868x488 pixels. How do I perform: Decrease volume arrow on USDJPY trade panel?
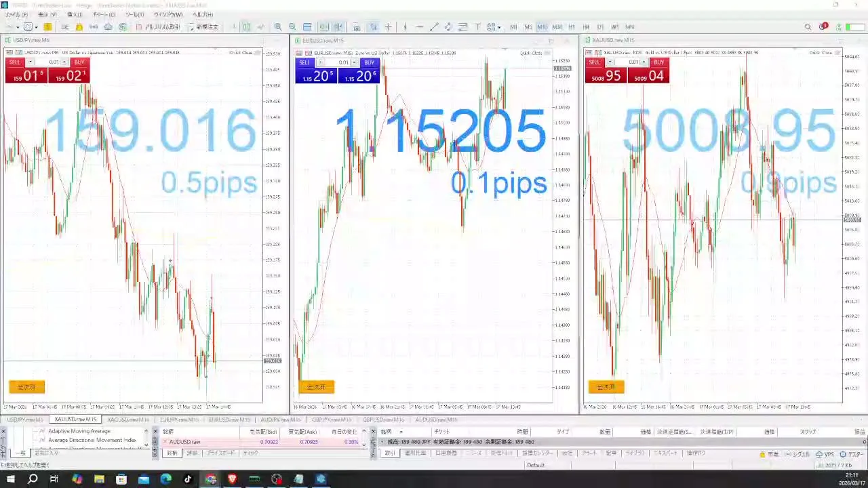point(31,62)
